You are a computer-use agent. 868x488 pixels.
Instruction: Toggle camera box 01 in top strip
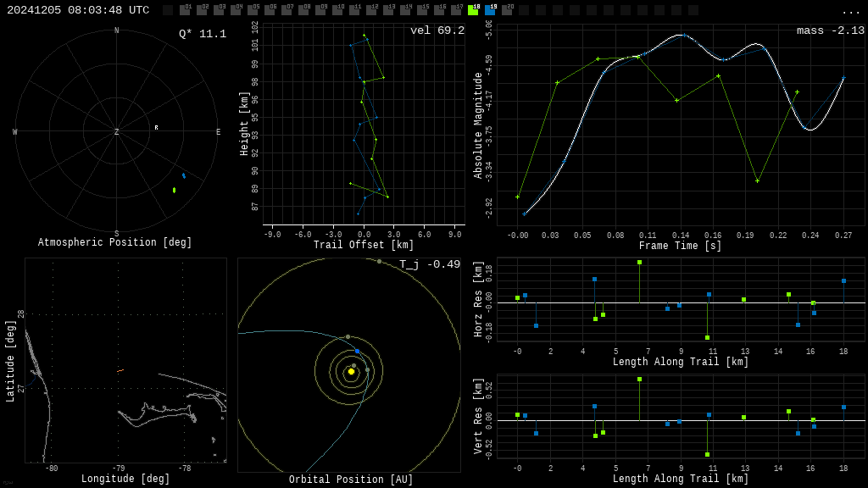pos(185,10)
